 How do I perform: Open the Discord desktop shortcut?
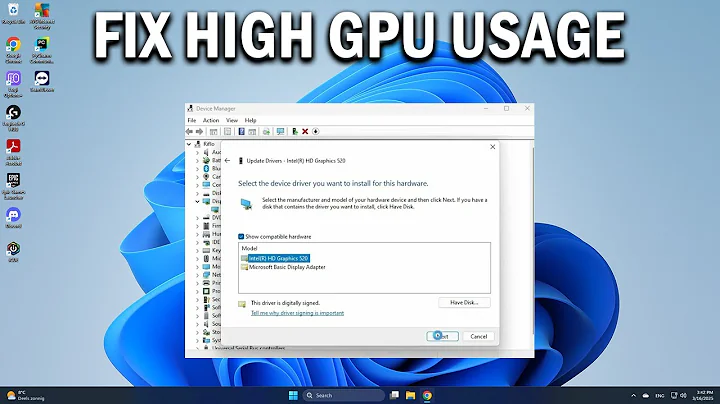pos(13,218)
